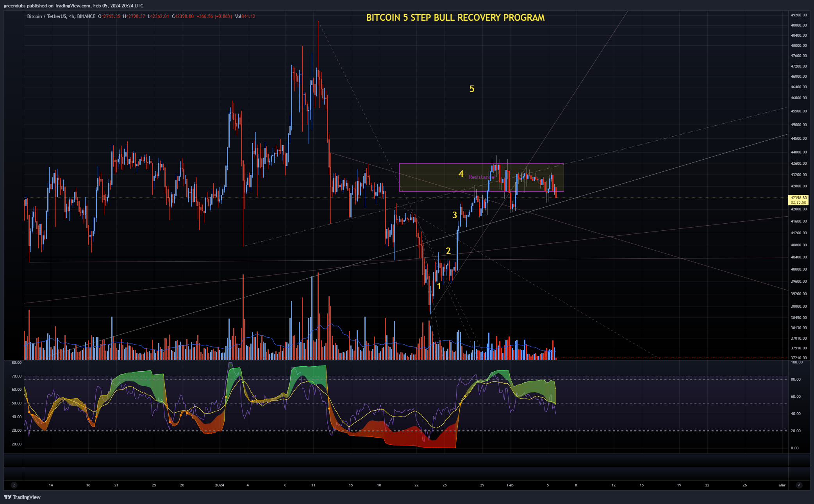
Task: Click the close value 'C42398.80' in legend
Action: click(x=183, y=16)
